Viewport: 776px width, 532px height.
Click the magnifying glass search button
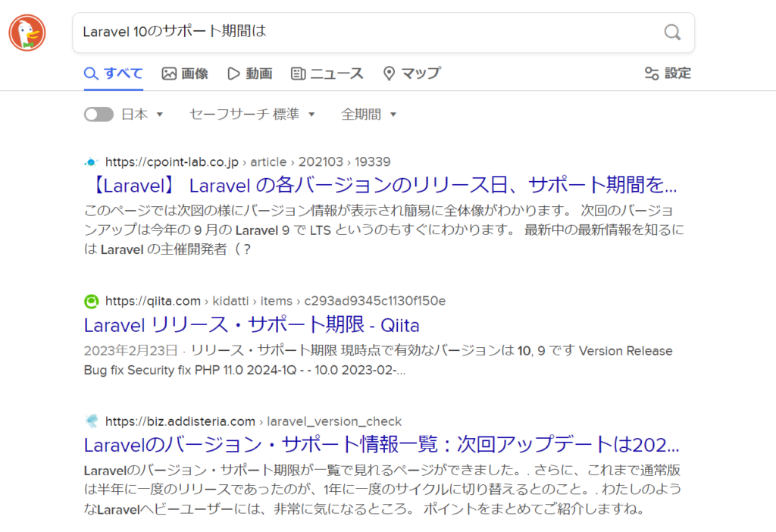[672, 33]
